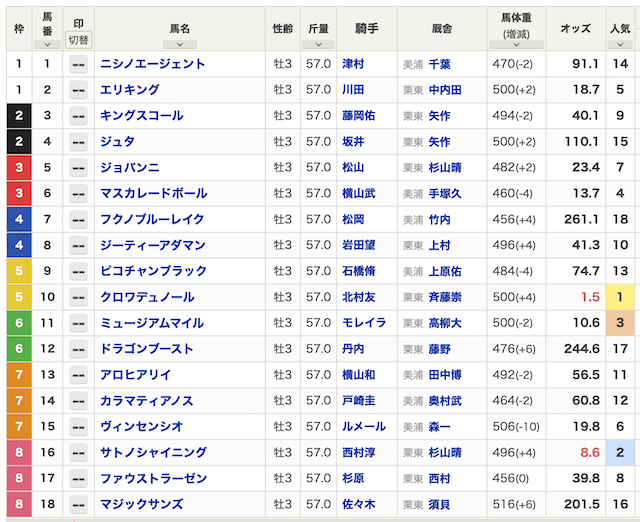Click the red odds value 8.6
Image resolution: width=640 pixels, height=522 pixels.
coord(588,454)
